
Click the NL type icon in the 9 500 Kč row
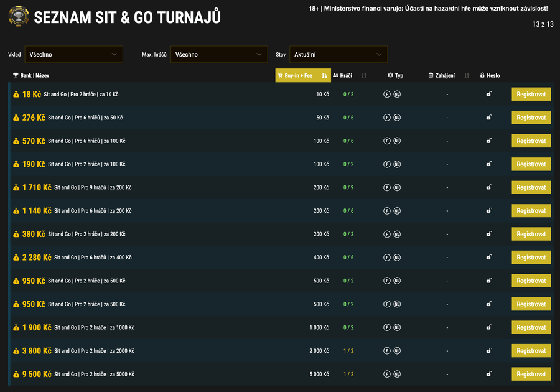397,374
